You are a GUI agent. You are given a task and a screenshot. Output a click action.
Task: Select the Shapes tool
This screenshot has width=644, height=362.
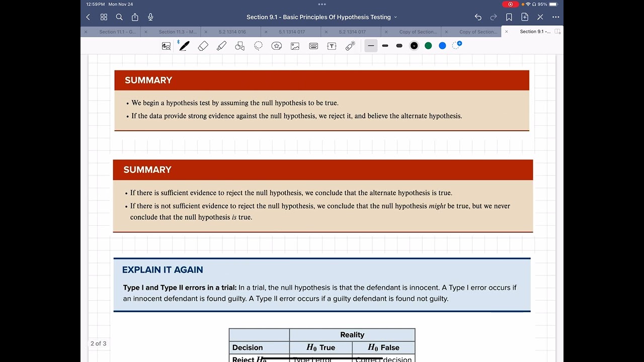(x=240, y=46)
